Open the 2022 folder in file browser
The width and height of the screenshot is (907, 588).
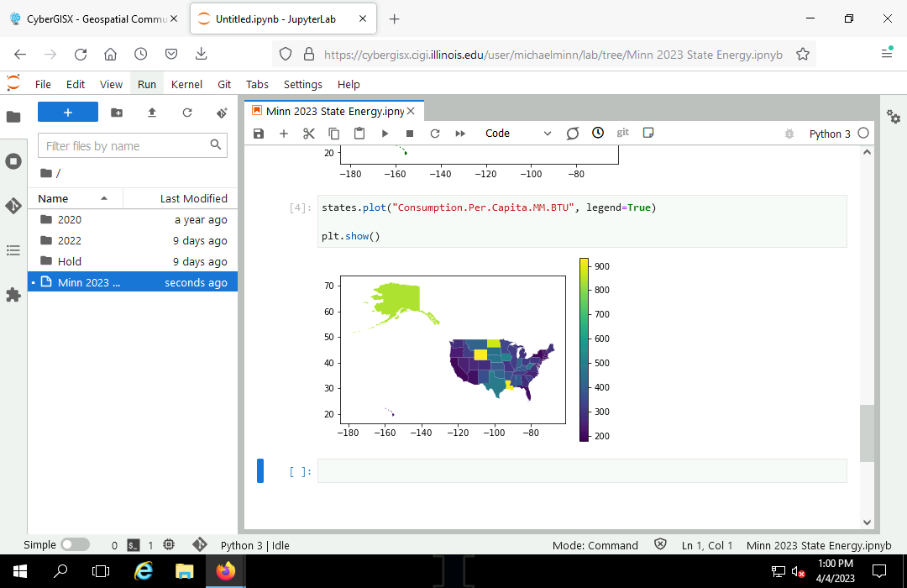point(70,240)
